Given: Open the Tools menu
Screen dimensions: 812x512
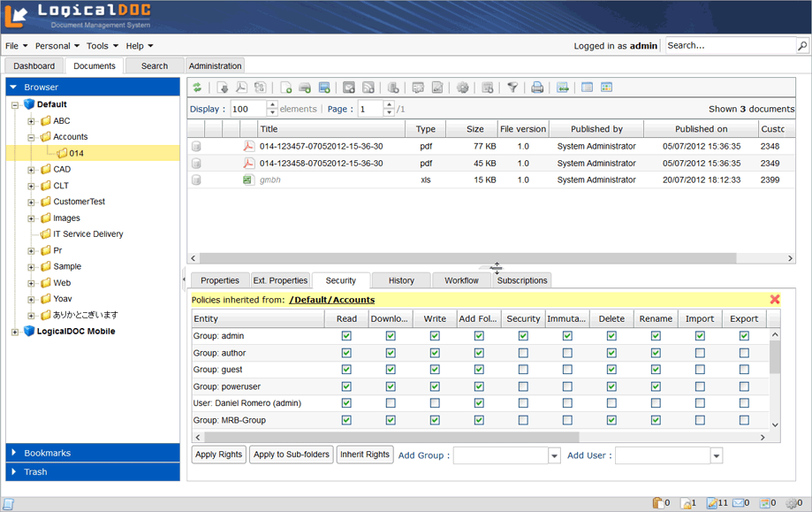Looking at the screenshot, I should click(x=99, y=45).
